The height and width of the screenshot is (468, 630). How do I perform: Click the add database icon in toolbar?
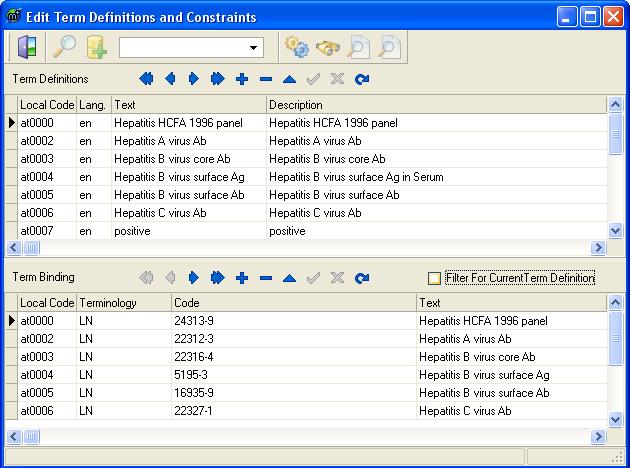click(x=96, y=47)
